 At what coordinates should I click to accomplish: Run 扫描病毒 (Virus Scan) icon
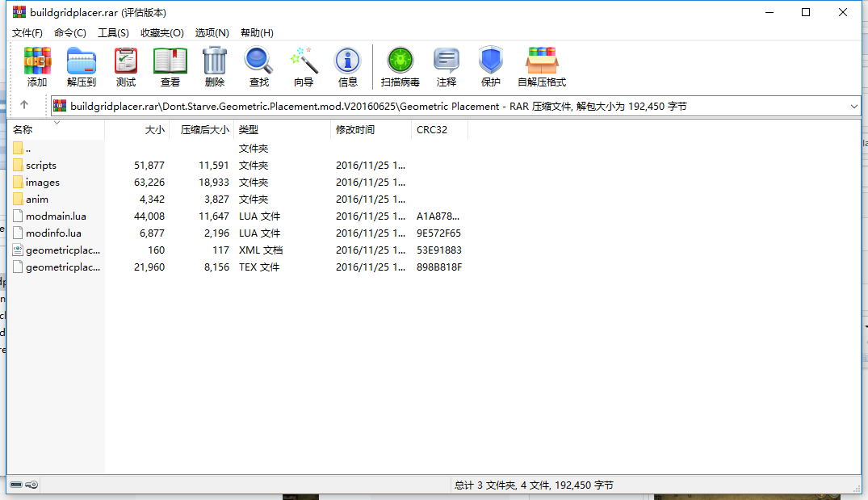pos(400,61)
